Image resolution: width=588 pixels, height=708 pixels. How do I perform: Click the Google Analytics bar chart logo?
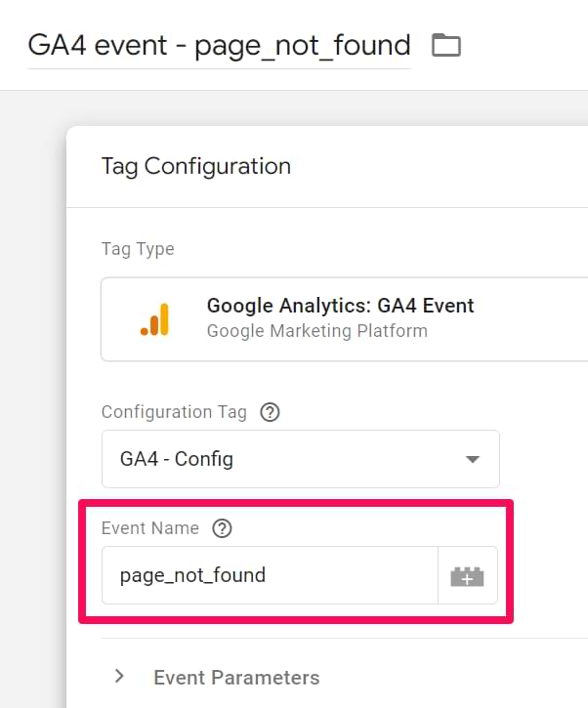pos(155,319)
